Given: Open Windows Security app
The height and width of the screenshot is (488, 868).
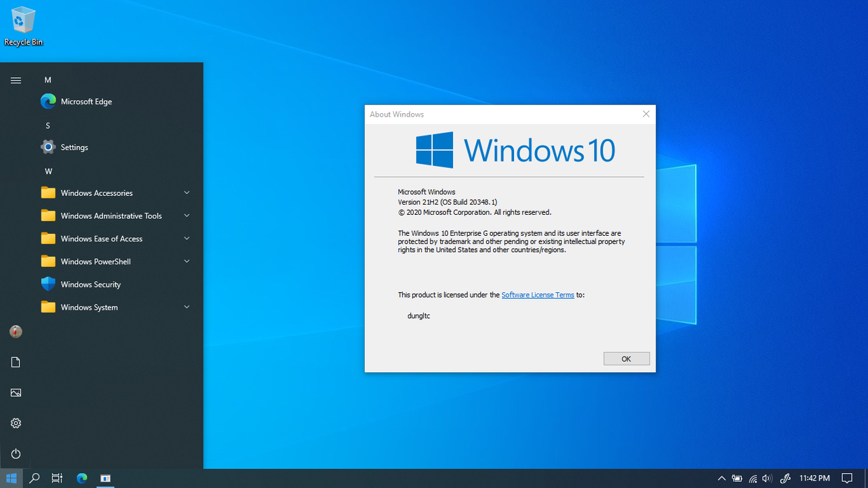Looking at the screenshot, I should click(x=117, y=285).
